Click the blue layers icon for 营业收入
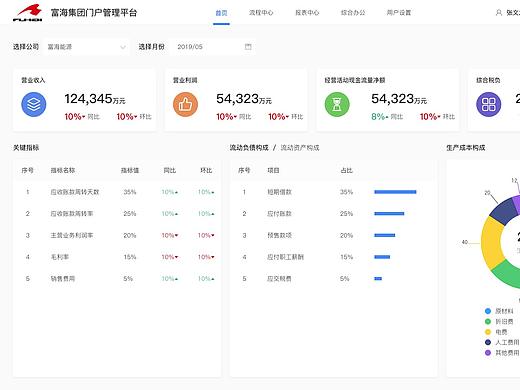520x390 pixels. click(34, 104)
